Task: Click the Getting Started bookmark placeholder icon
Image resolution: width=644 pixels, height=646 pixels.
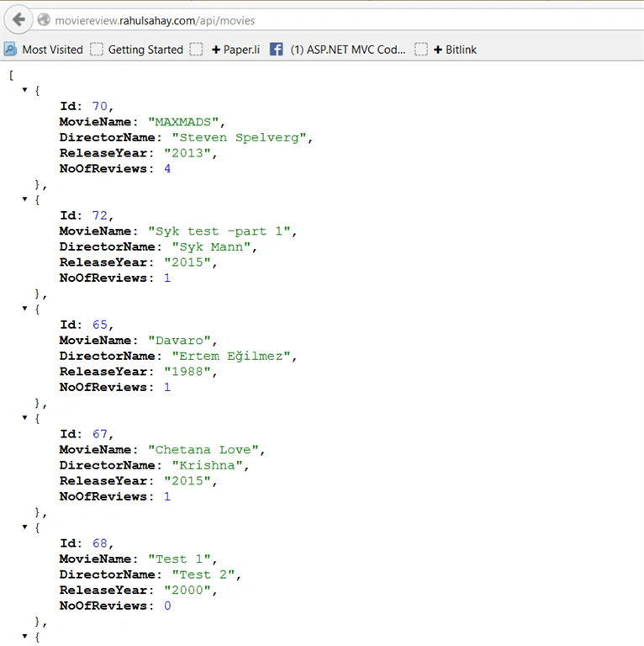Action: click(97, 50)
